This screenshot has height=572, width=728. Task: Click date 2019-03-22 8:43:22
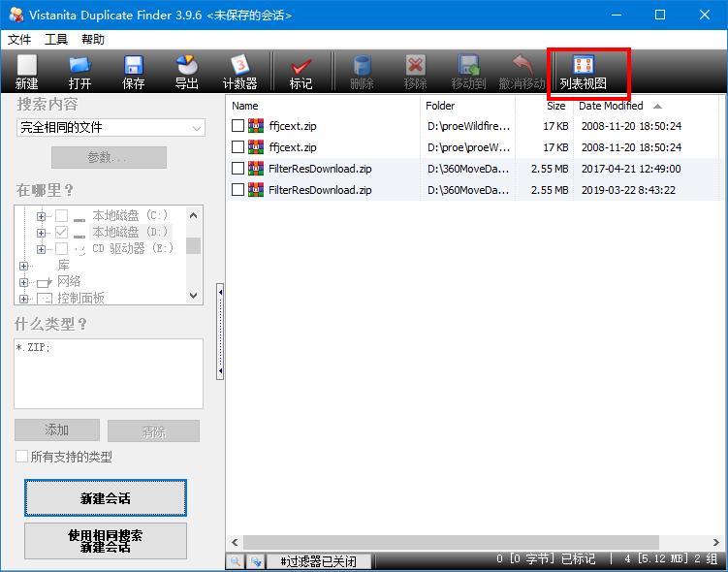[628, 190]
